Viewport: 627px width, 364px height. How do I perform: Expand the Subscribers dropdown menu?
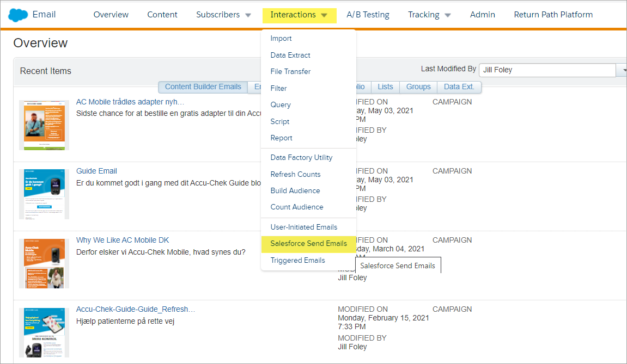coord(223,15)
